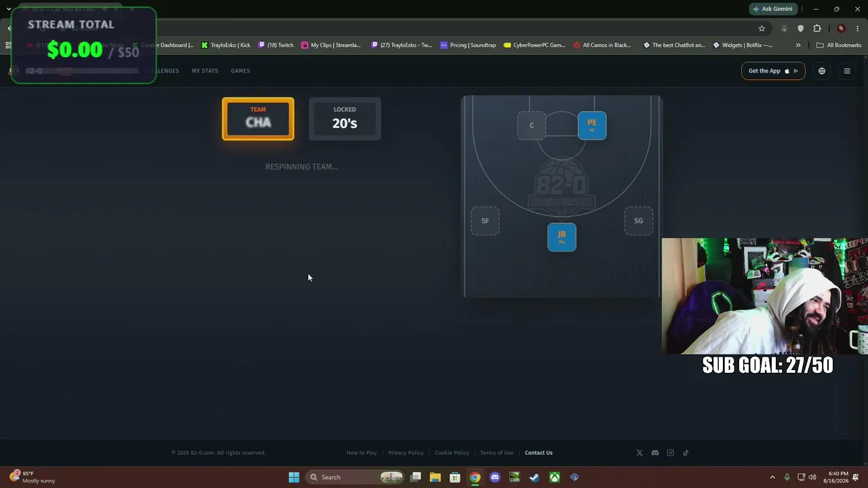The width and height of the screenshot is (868, 488).
Task: Open the Discord social icon in footer
Action: click(655, 453)
